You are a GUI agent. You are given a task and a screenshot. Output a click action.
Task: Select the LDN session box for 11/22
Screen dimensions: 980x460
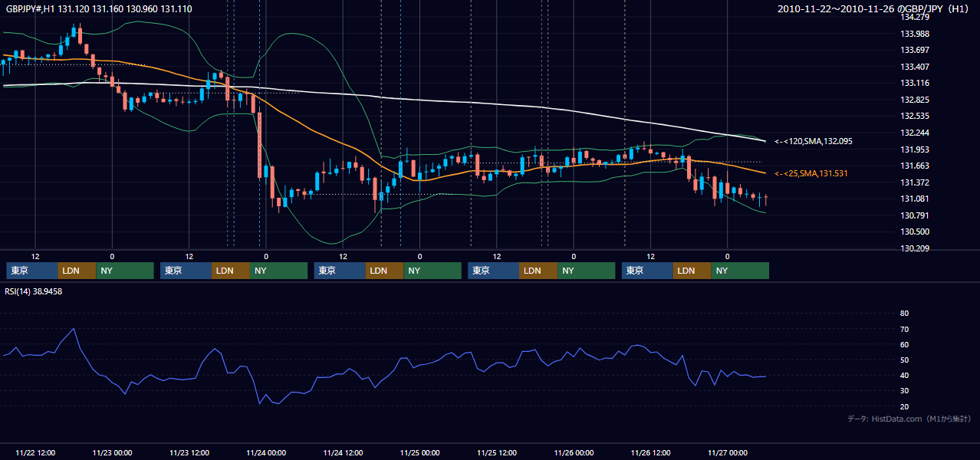click(x=77, y=271)
